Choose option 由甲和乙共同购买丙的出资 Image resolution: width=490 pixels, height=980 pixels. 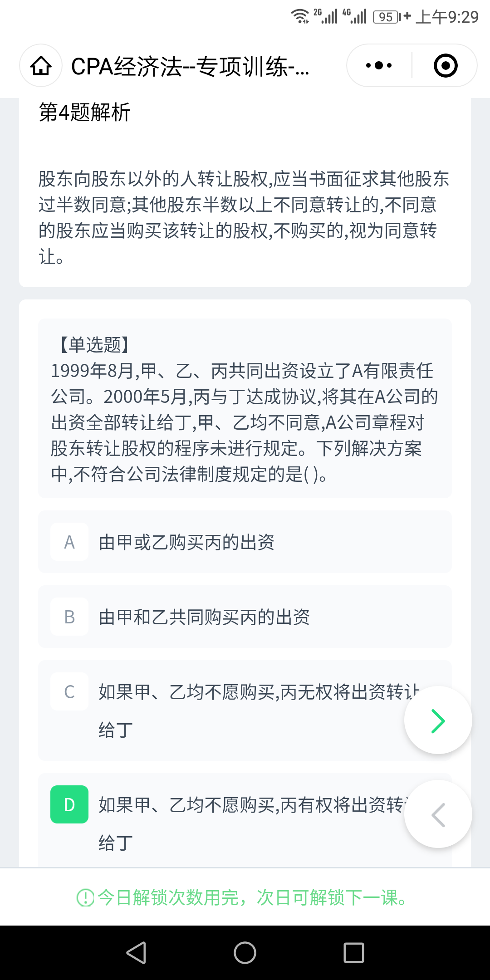[204, 617]
